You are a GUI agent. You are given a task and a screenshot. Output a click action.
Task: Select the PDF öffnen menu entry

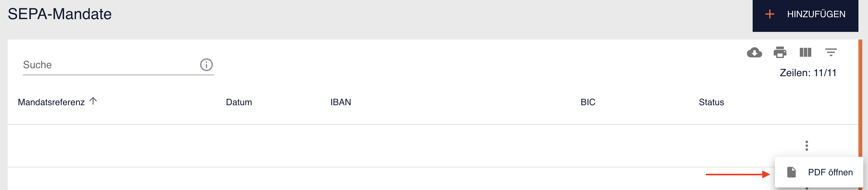tap(830, 172)
